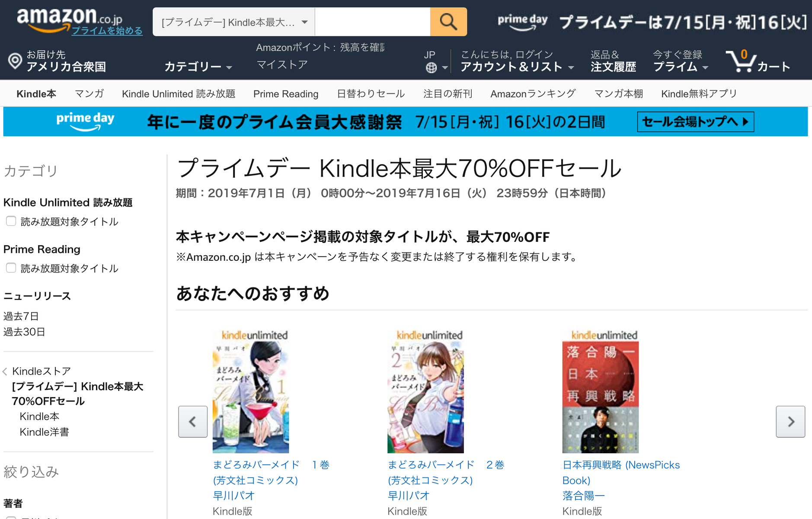
Task: Open the search category dropdown
Action: point(234,22)
